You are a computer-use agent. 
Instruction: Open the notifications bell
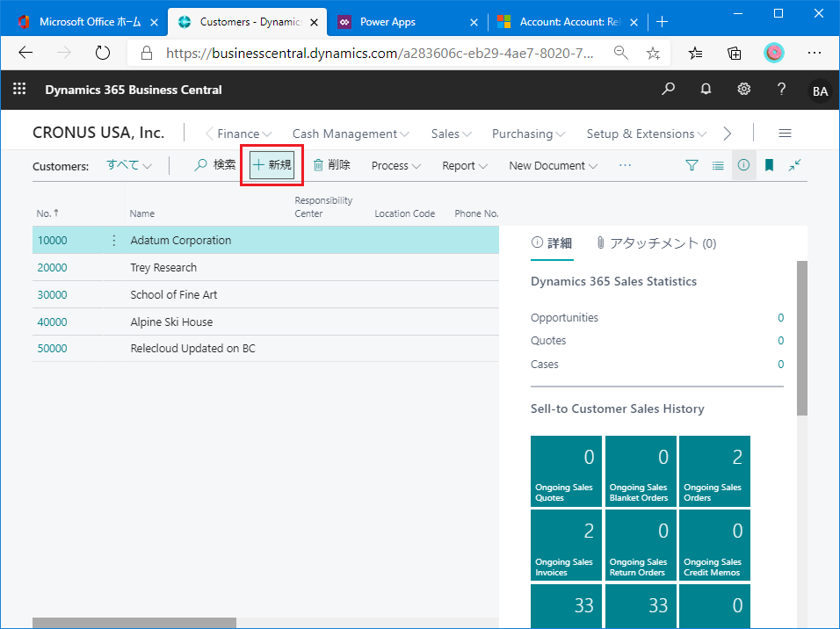click(x=706, y=89)
